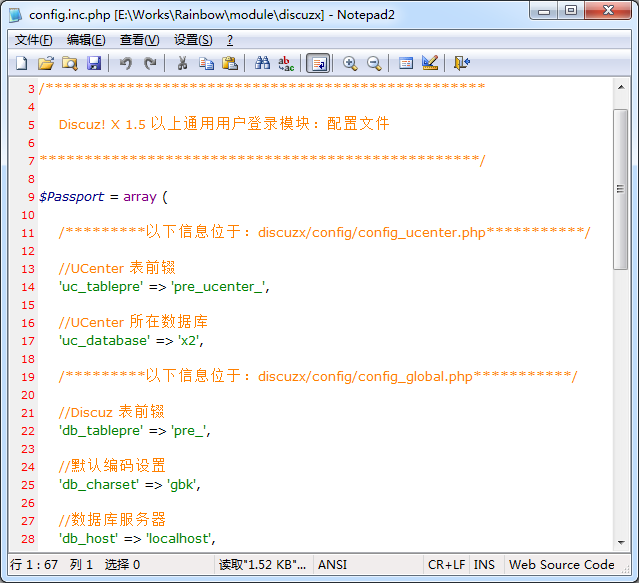Image resolution: width=639 pixels, height=583 pixels.
Task: Undo the last edit
Action: 125,63
